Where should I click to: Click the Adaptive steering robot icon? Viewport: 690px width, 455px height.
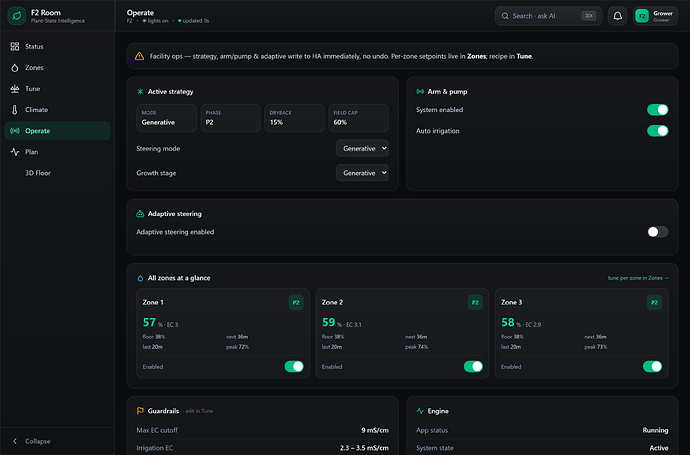pos(140,213)
